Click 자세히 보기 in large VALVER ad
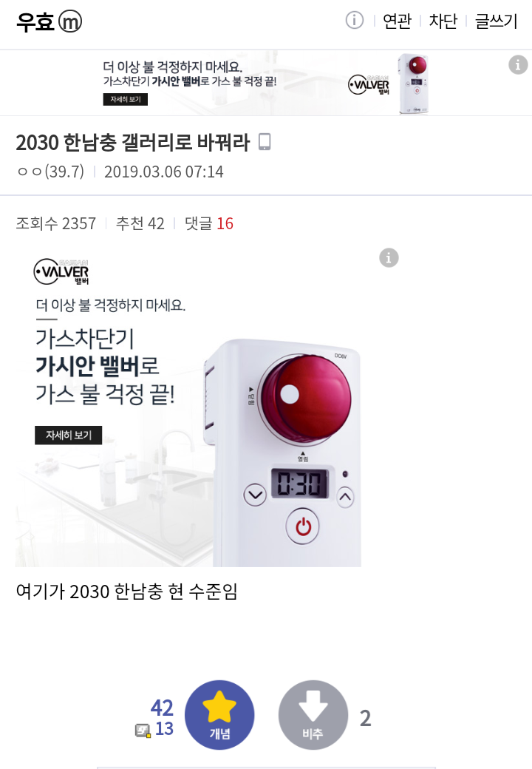532x769 pixels. [x=69, y=435]
